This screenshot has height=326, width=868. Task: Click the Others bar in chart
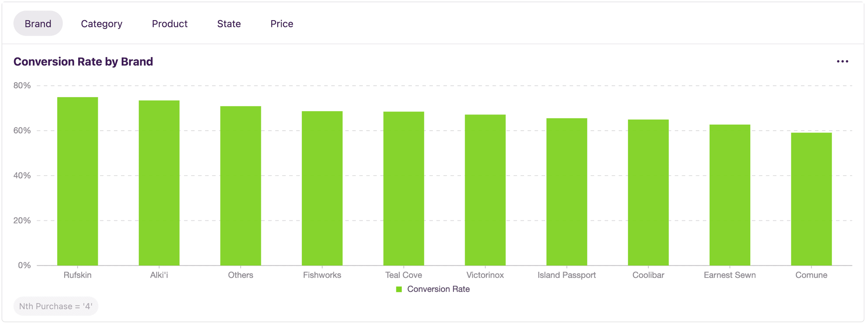[240, 186]
